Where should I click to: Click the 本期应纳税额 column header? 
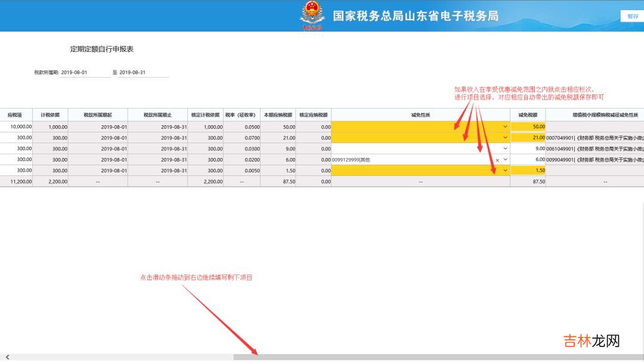(x=278, y=115)
